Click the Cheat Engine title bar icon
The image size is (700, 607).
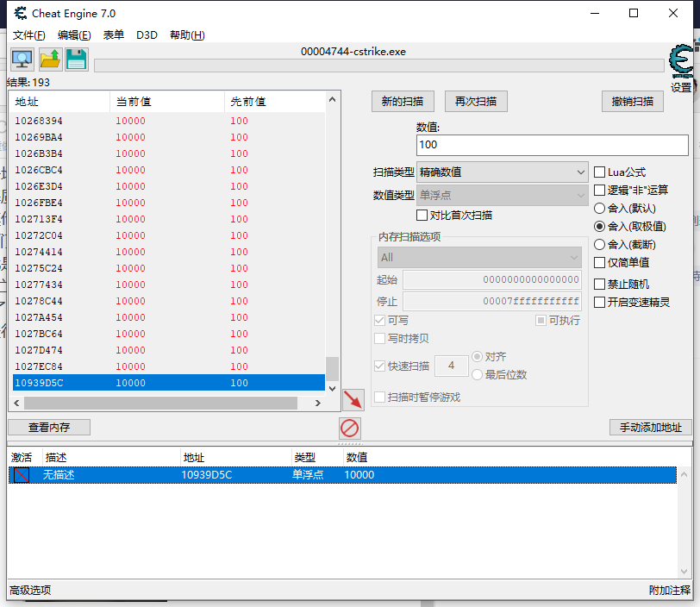[x=20, y=14]
